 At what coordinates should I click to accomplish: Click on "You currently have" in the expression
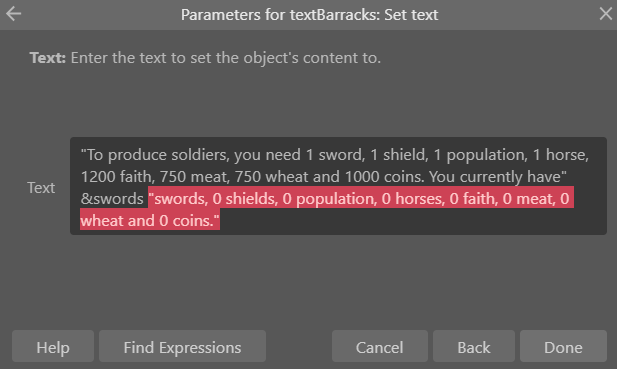point(495,177)
